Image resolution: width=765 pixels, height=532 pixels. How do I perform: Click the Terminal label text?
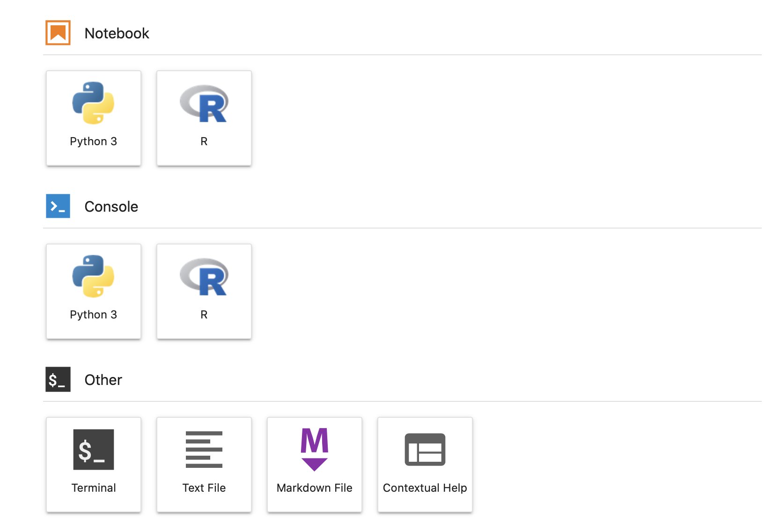[93, 488]
